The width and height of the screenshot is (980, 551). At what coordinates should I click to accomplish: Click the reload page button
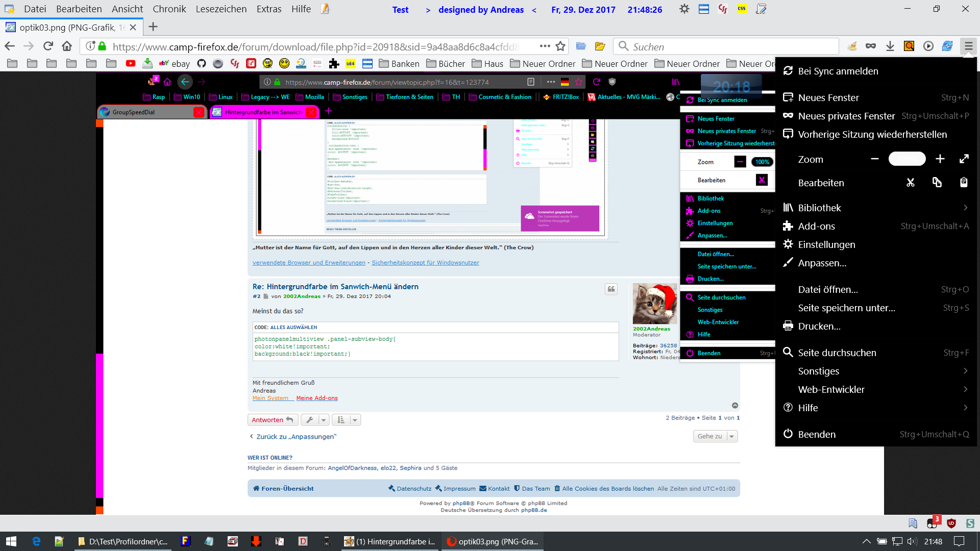point(48,46)
